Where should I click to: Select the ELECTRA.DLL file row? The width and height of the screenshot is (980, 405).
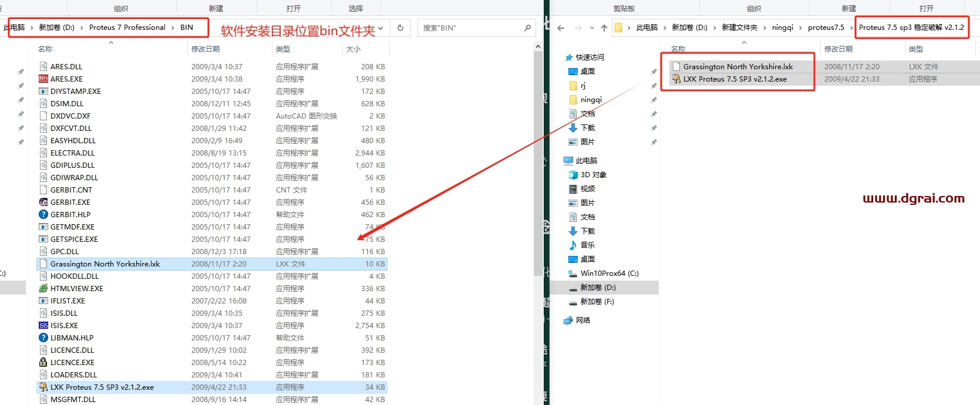click(211, 153)
